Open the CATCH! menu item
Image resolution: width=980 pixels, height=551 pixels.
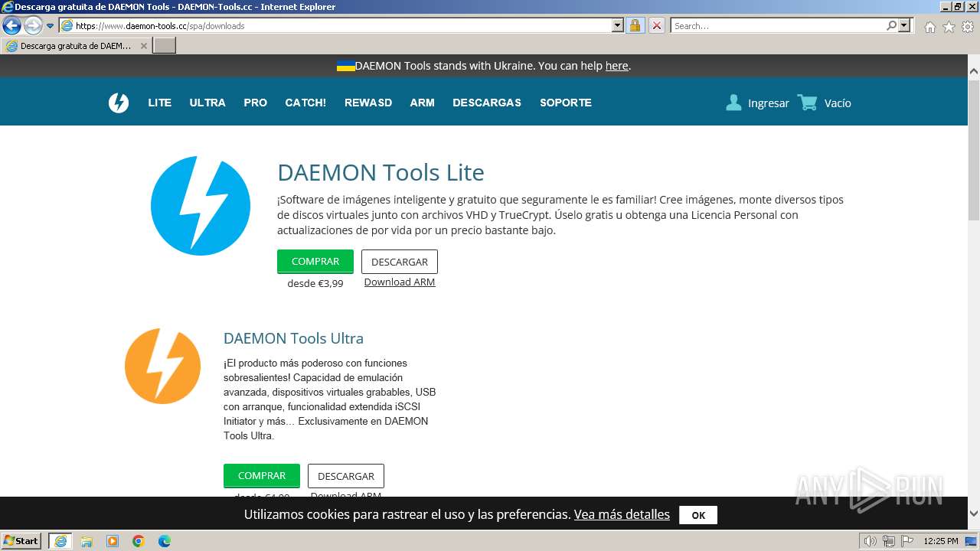coord(305,103)
